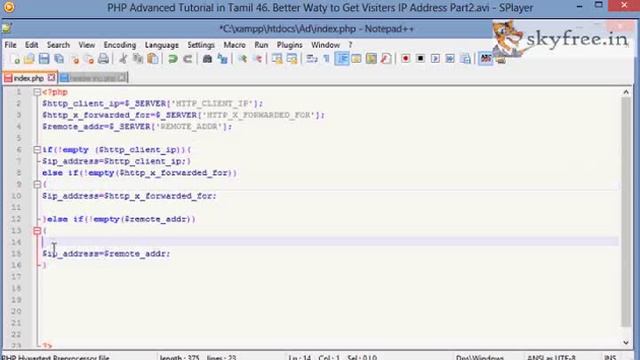Click the SPlayer logo icon in title bar
The height and width of the screenshot is (360, 640).
tap(9, 7)
